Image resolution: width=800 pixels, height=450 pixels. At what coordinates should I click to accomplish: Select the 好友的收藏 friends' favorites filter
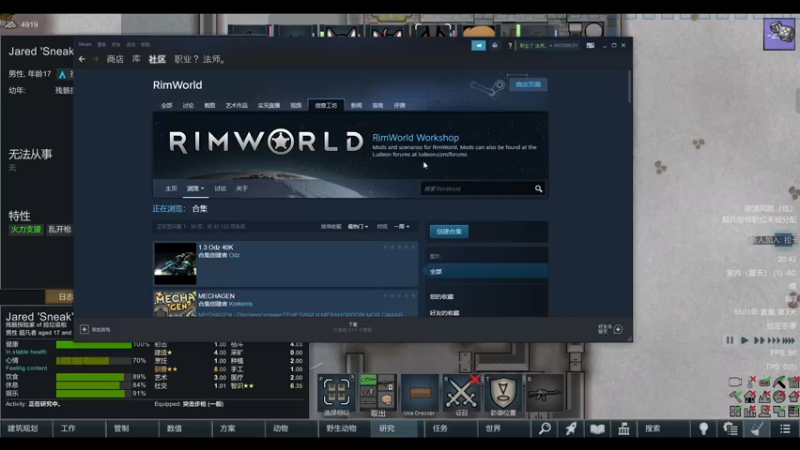pyautogui.click(x=444, y=313)
